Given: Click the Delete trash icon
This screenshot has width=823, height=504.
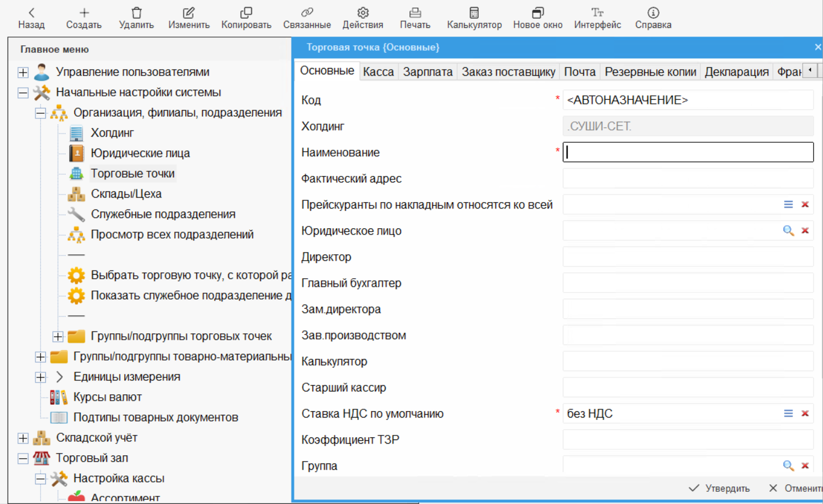Looking at the screenshot, I should coord(136,13).
